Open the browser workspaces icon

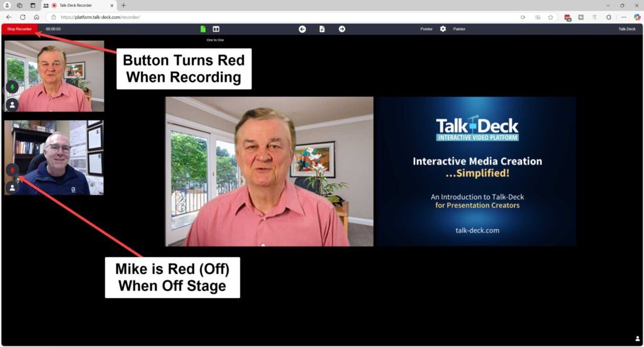tap(19, 5)
